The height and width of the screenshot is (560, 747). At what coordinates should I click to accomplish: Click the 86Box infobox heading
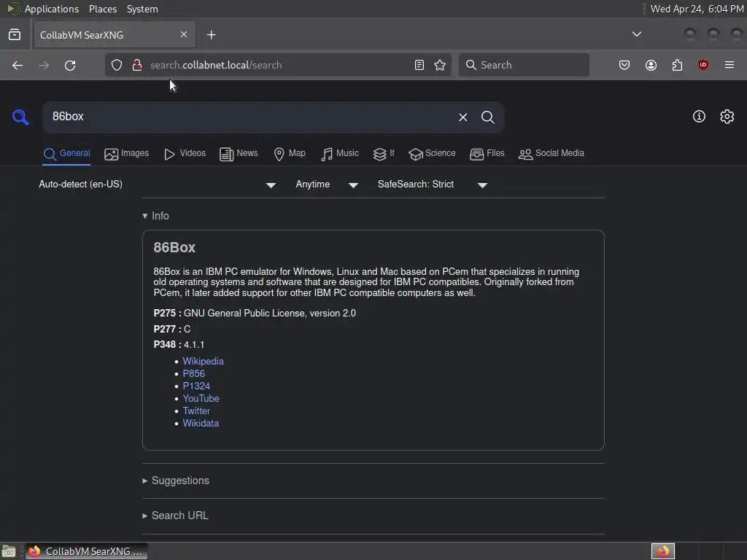[x=174, y=248]
